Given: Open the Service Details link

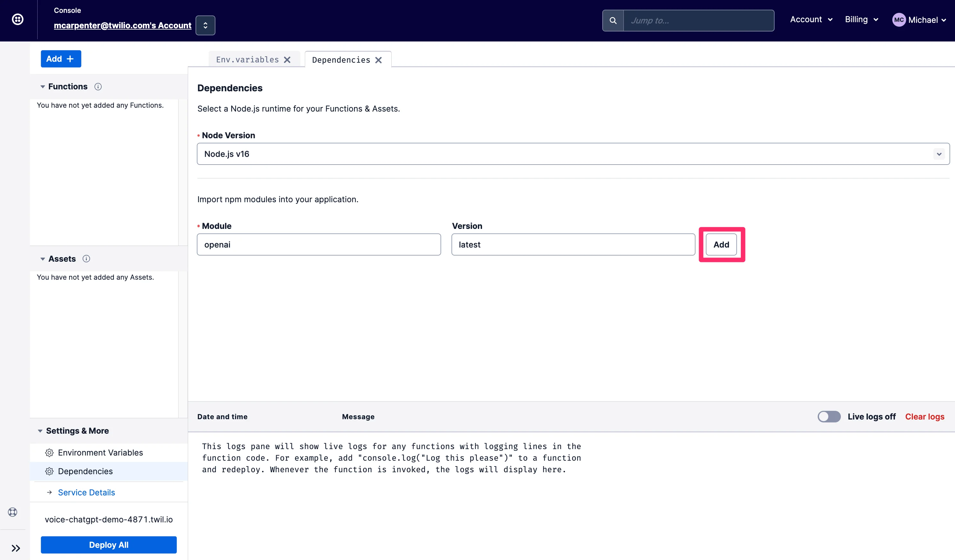Looking at the screenshot, I should pos(86,492).
